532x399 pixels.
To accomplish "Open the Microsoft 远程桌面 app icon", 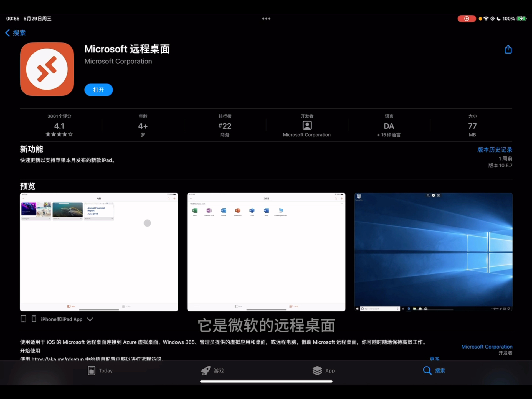I will pos(47,69).
